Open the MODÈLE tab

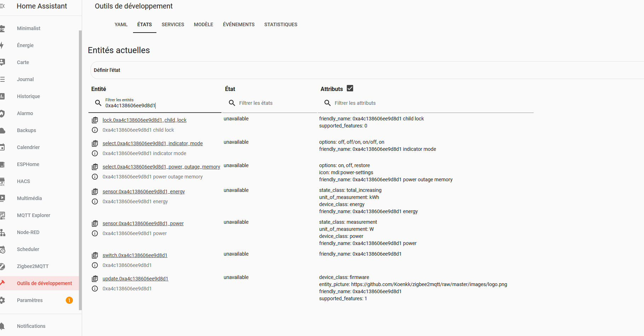pos(203,24)
